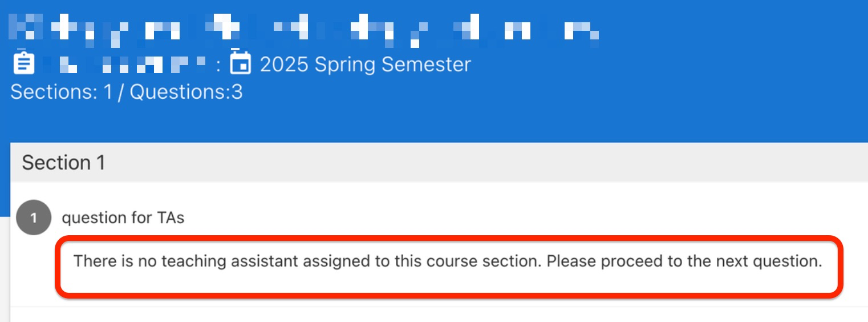The height and width of the screenshot is (322, 868).
Task: Click the colon separator before calendar icon
Action: coord(218,66)
